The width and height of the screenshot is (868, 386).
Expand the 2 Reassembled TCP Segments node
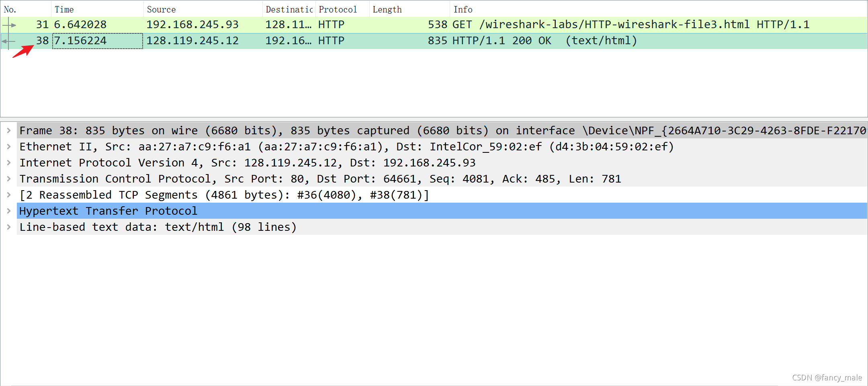(x=9, y=195)
